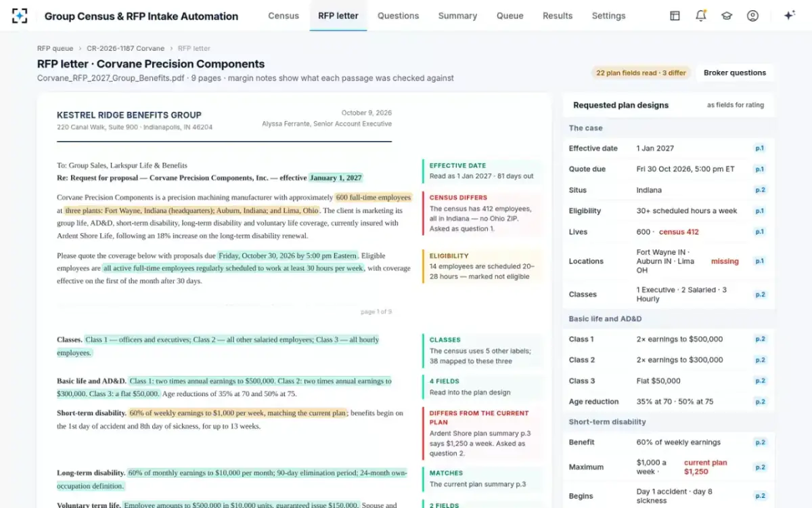
Task: Click the 22 plan fields read badge
Action: point(640,72)
